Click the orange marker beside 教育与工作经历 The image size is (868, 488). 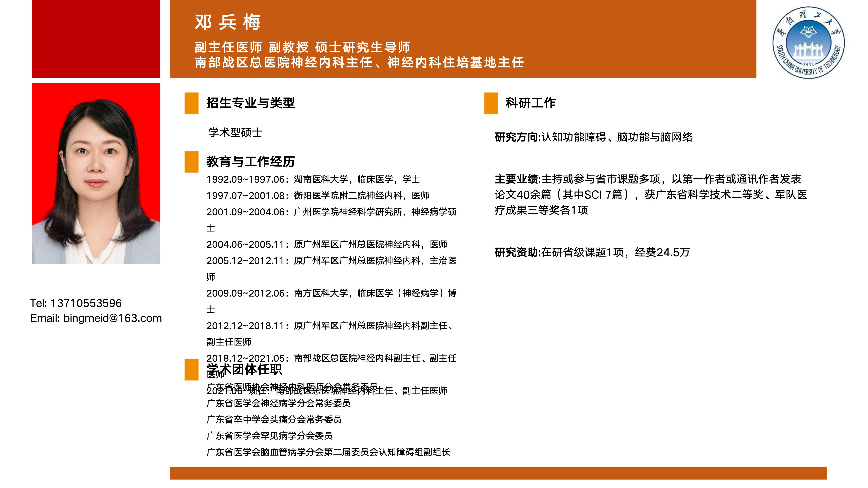[x=191, y=162]
